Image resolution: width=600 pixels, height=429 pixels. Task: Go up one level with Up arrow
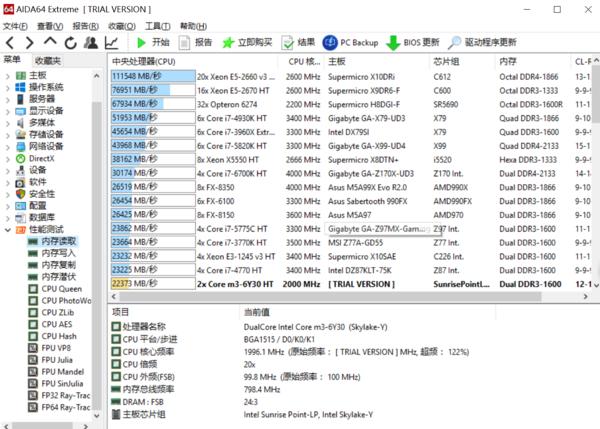pos(50,41)
